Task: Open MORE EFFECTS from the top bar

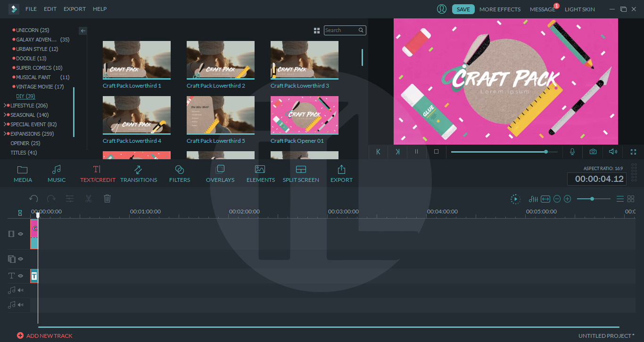Action: [500, 9]
